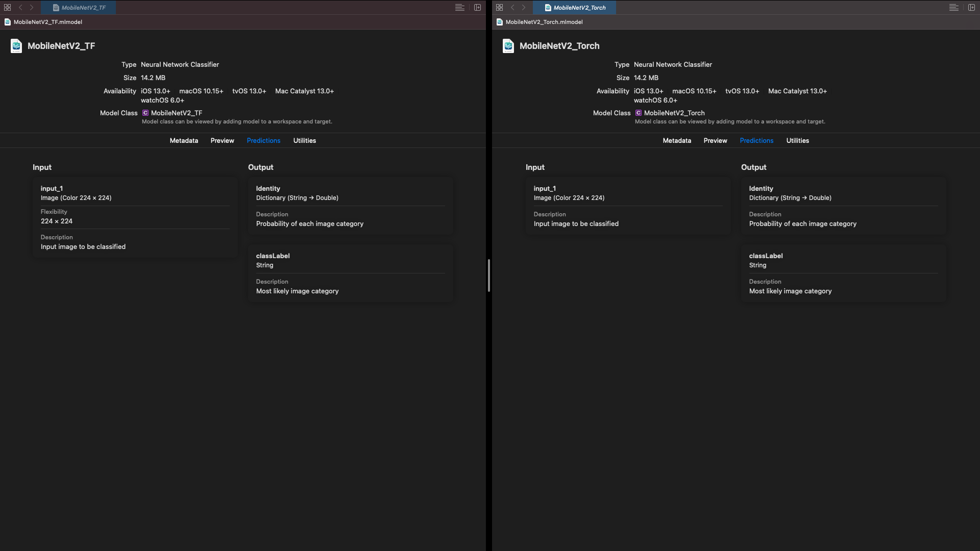Click right pane related items grid icon
The image size is (980, 551).
click(x=499, y=8)
